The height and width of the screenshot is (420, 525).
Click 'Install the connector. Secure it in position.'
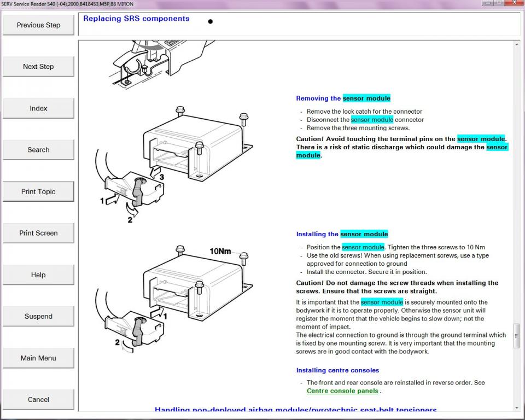point(366,272)
